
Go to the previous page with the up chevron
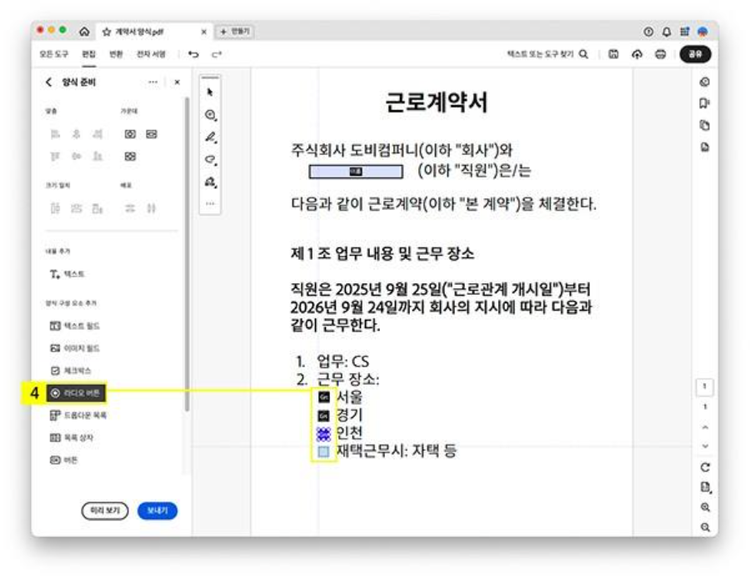[705, 427]
